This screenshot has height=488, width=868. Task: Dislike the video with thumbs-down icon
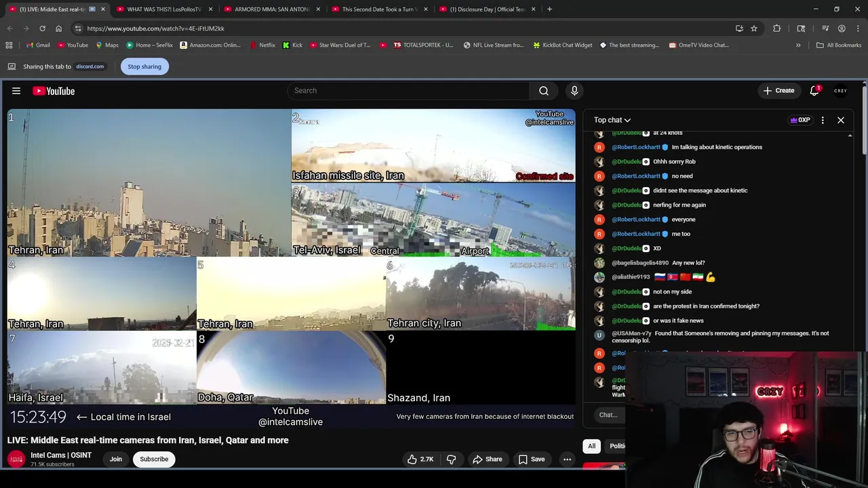point(451,460)
